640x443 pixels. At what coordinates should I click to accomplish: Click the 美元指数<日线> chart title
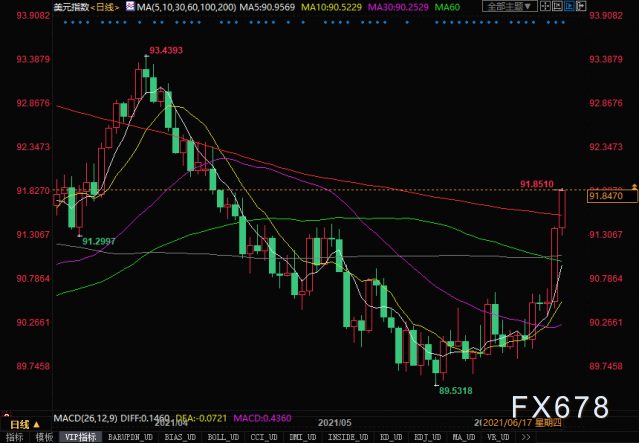coord(87,7)
